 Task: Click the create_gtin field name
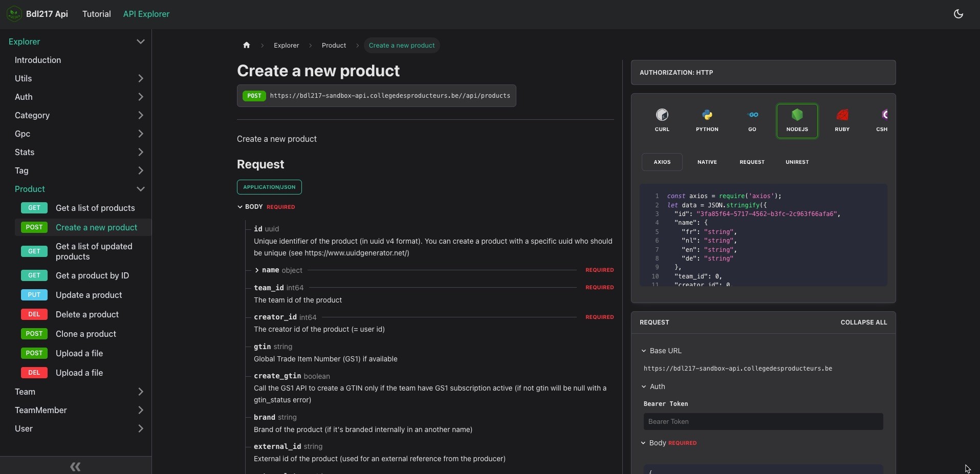coord(277,376)
